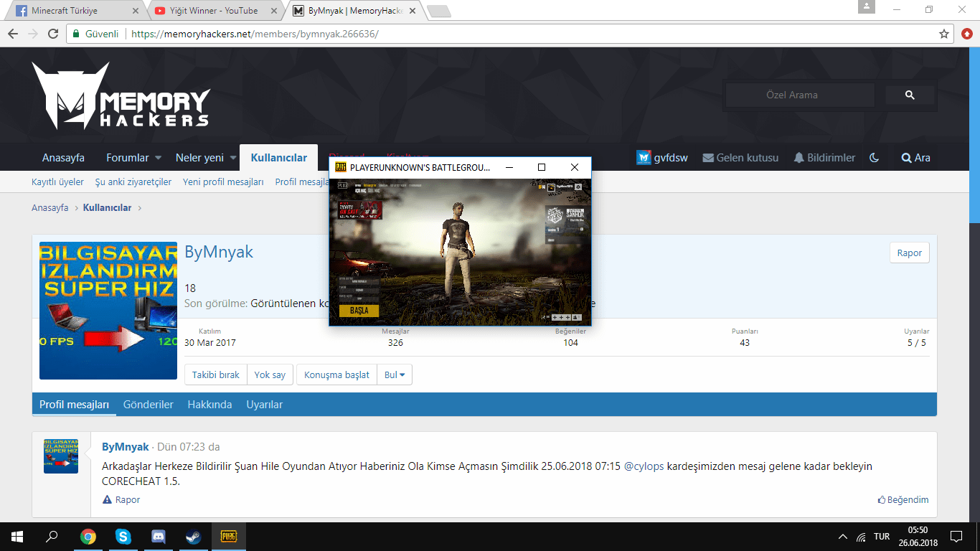
Task: Close the Yiğit Winner YouTube tab
Action: point(273,11)
